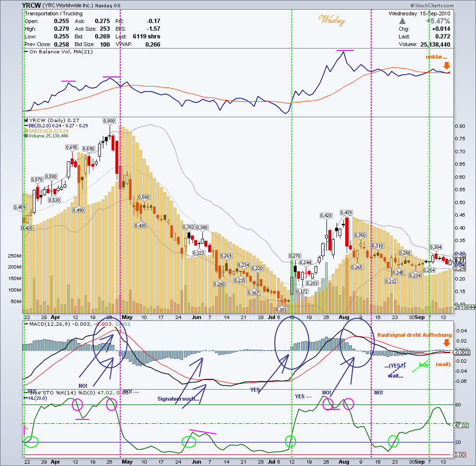Click the 'Kaufsignal droht Aufhebung' annotation
The width and height of the screenshot is (476, 466).
414,335
